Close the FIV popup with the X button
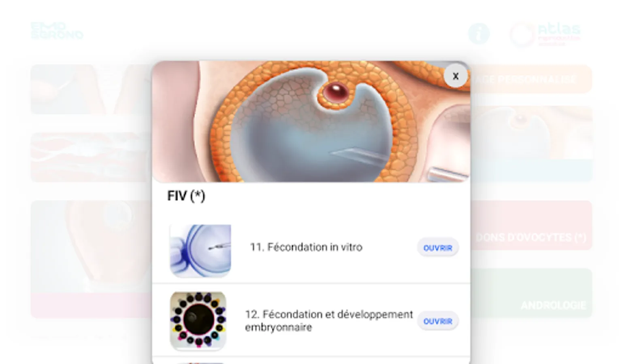The height and width of the screenshot is (364, 622). 456,76
